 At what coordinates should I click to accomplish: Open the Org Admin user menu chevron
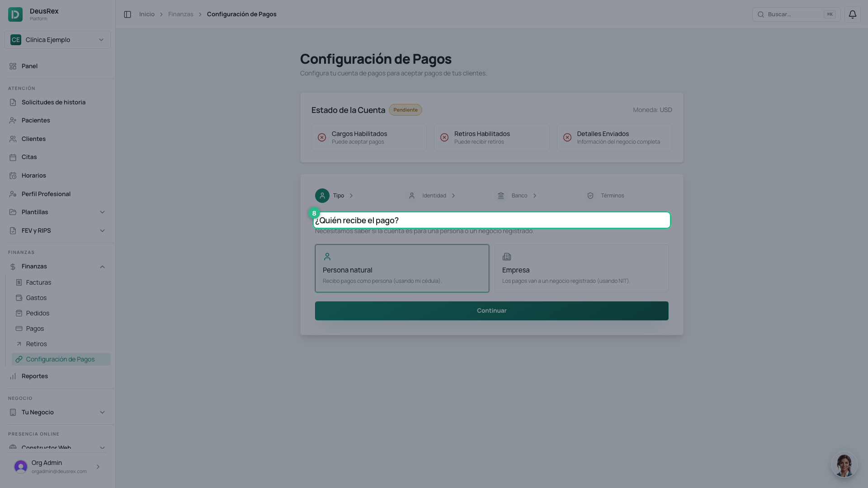(x=98, y=467)
